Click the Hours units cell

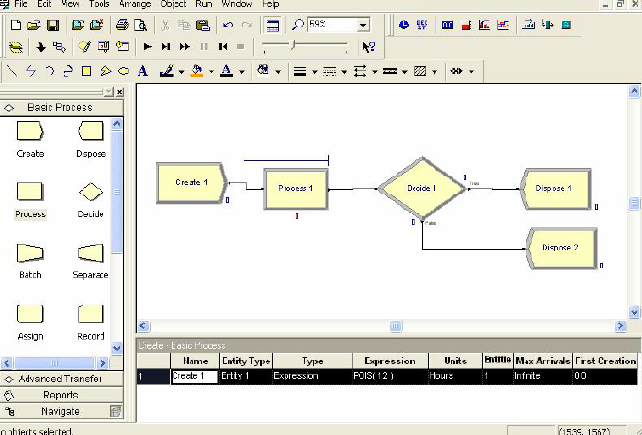point(455,376)
